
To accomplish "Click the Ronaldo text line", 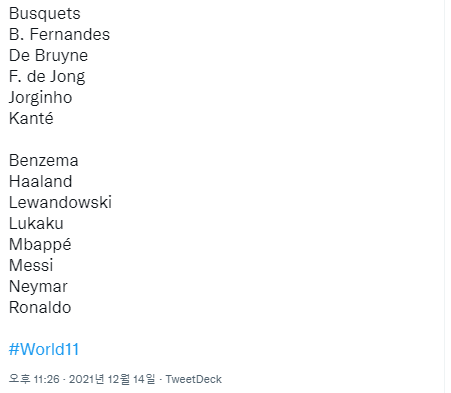I will click(40, 307).
